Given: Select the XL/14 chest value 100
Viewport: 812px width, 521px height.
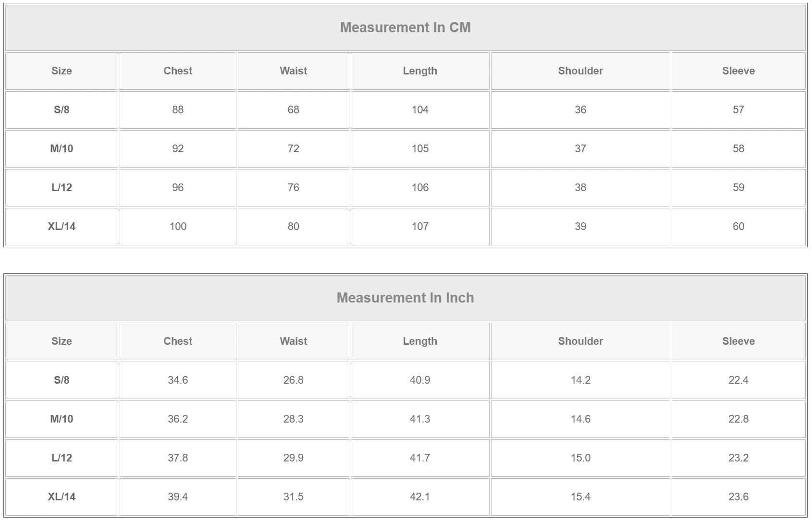Looking at the screenshot, I should click(178, 227).
